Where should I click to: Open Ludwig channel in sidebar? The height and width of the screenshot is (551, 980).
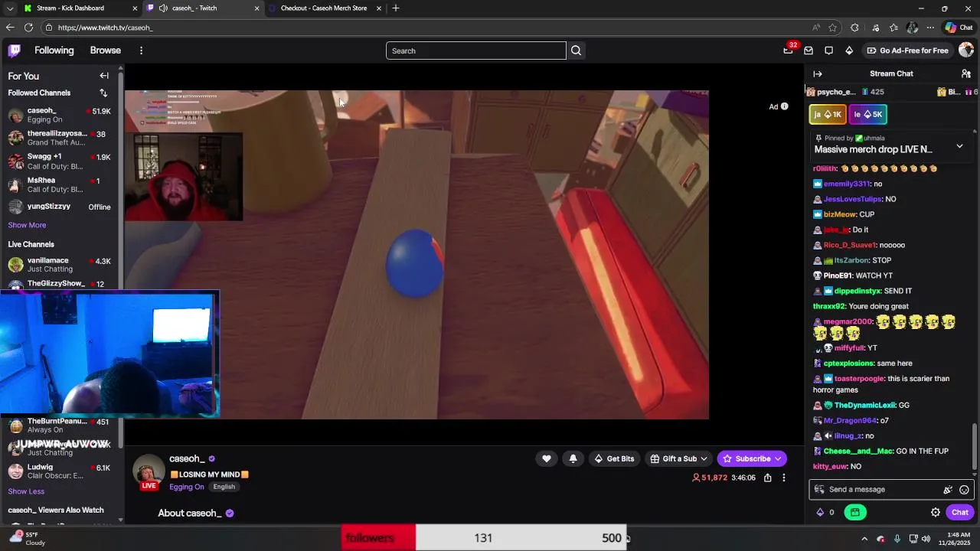pyautogui.click(x=61, y=471)
